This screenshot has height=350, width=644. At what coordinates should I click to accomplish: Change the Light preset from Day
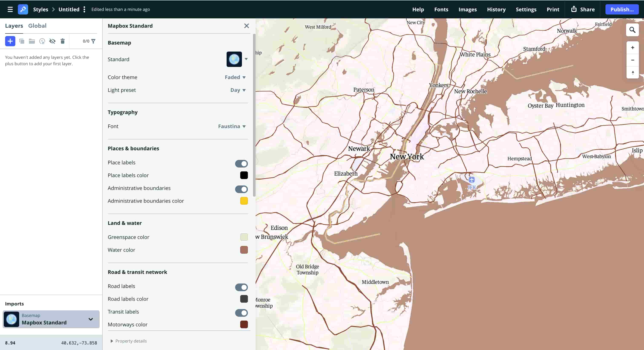coord(237,90)
